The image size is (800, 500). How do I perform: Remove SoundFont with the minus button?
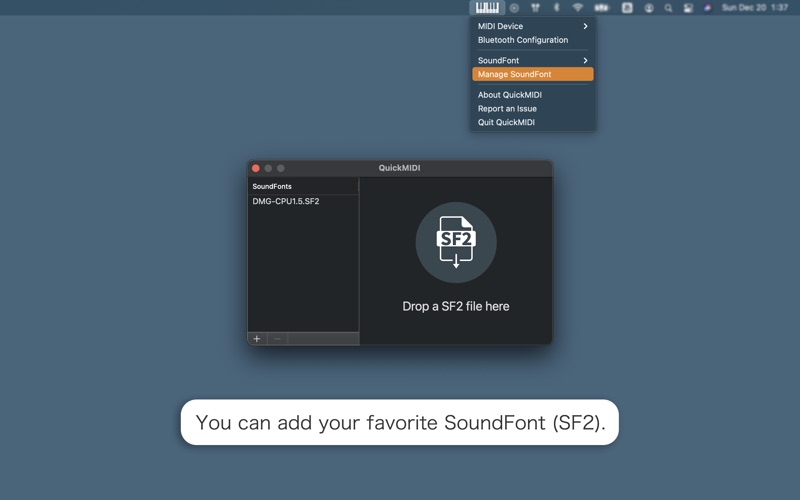[278, 339]
